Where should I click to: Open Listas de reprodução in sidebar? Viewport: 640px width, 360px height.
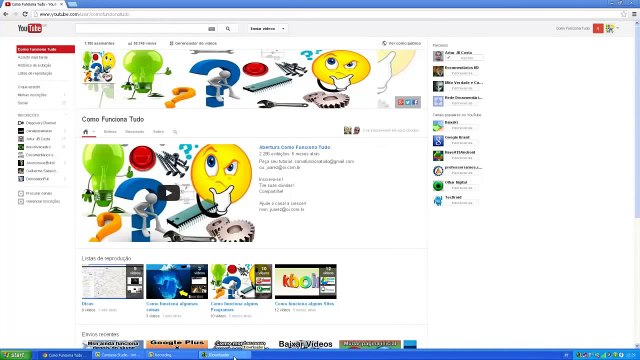point(35,73)
